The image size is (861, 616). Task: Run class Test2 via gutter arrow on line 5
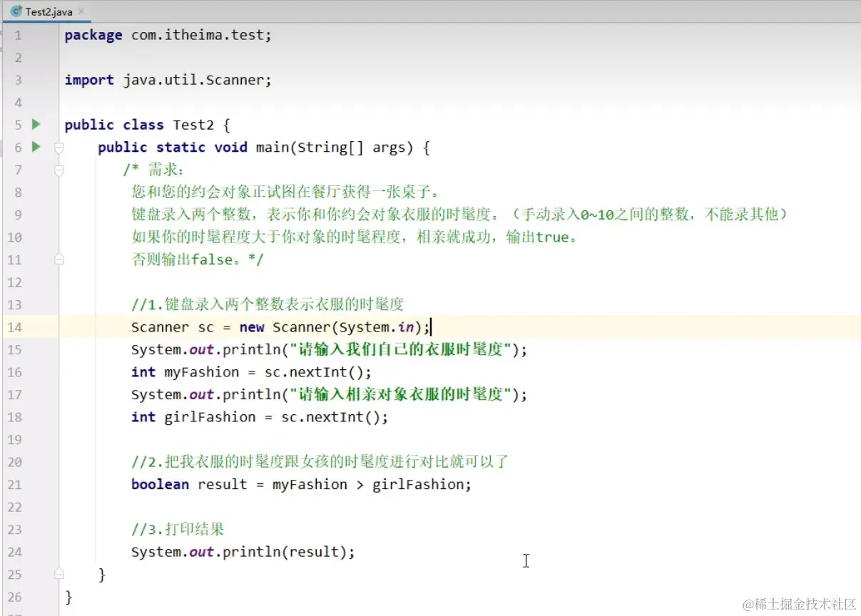36,125
